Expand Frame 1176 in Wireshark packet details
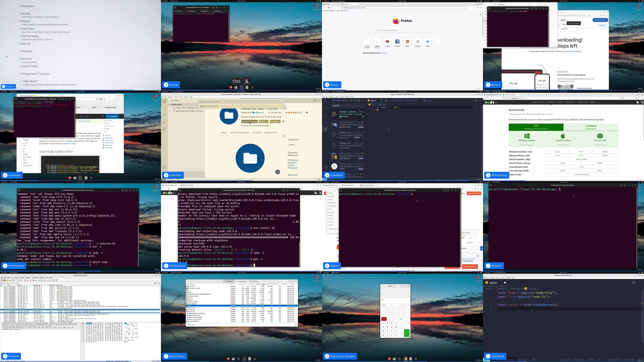Viewport: 644px width, 362px height. (1, 323)
